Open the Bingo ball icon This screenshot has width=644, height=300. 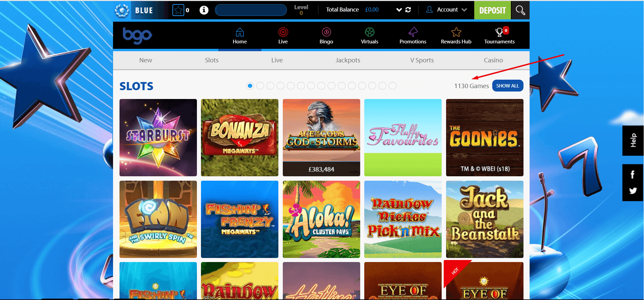[x=326, y=32]
